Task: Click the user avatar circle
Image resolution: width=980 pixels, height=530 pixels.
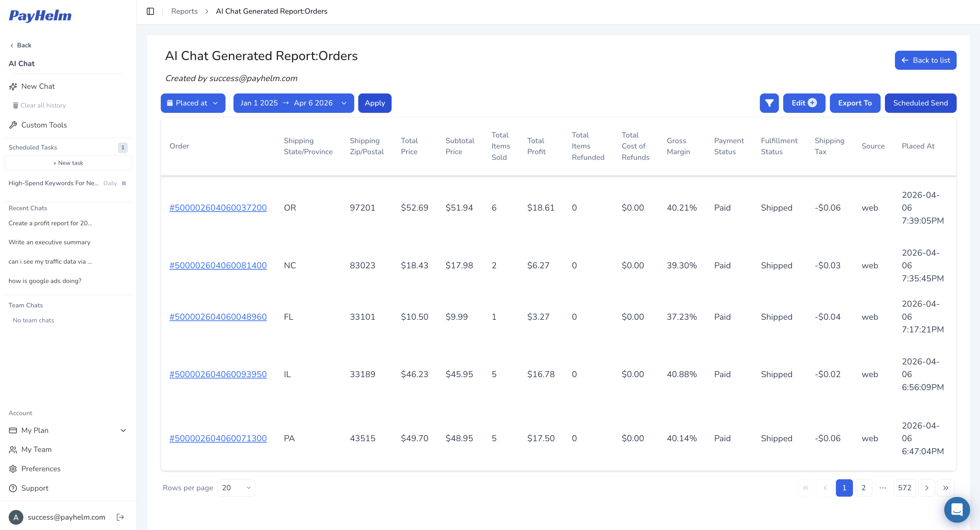Action: point(16,517)
